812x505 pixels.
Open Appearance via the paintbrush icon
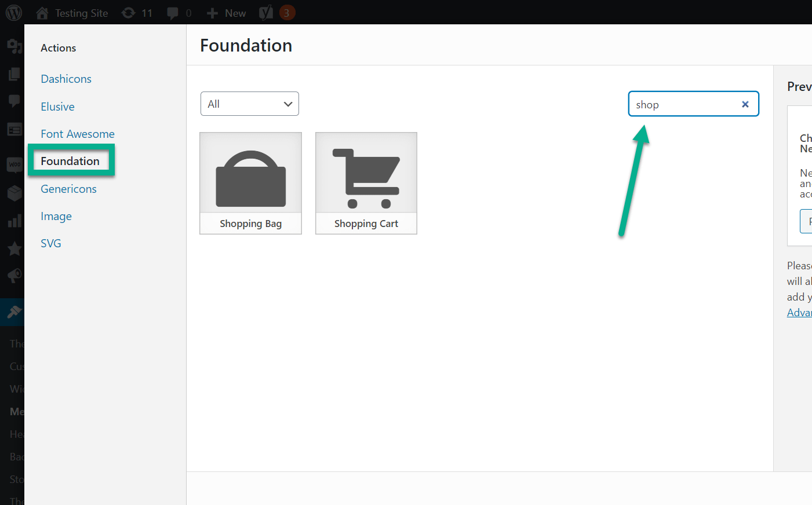[13, 312]
